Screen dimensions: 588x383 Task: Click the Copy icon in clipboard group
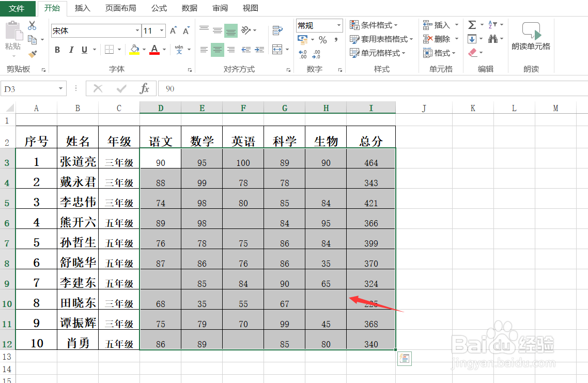click(32, 39)
